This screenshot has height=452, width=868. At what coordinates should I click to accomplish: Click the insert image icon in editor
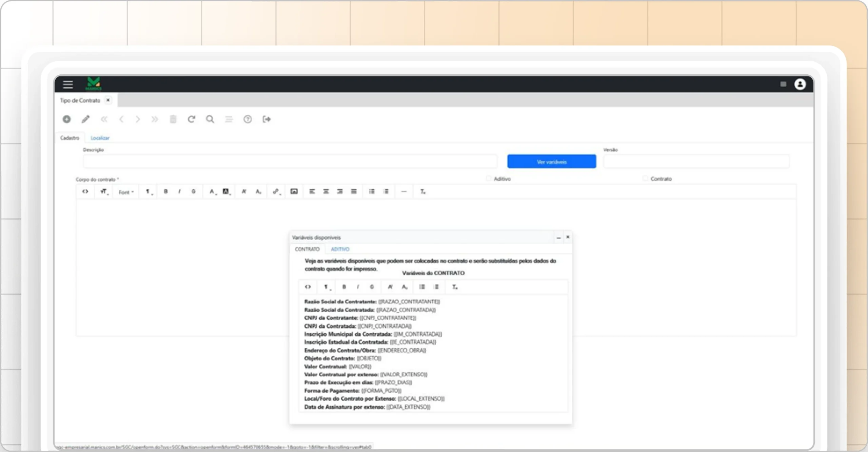(294, 191)
